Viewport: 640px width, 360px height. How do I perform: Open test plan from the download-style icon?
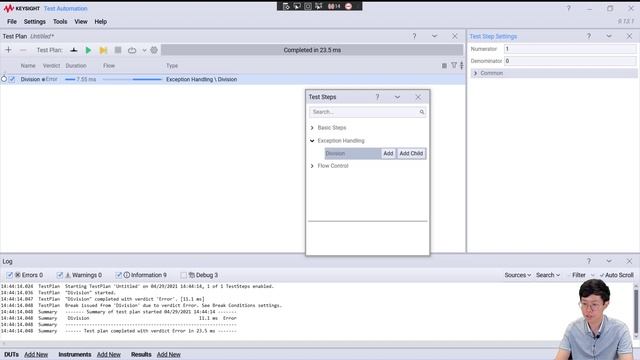pos(73,50)
